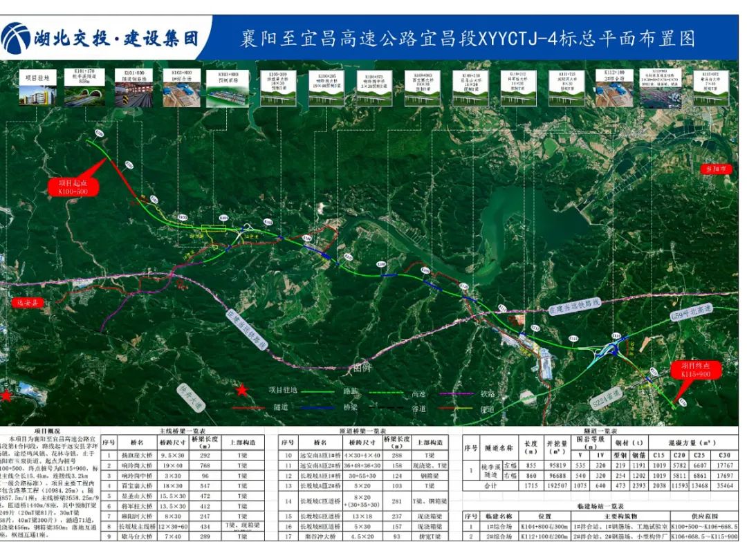Click the 扬旗垭大桥 cell

point(137,455)
